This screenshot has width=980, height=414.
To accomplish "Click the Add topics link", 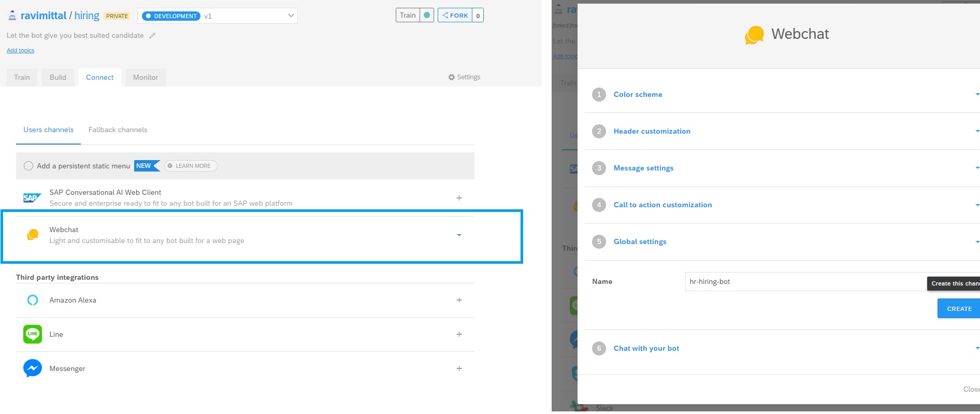I will [x=21, y=50].
